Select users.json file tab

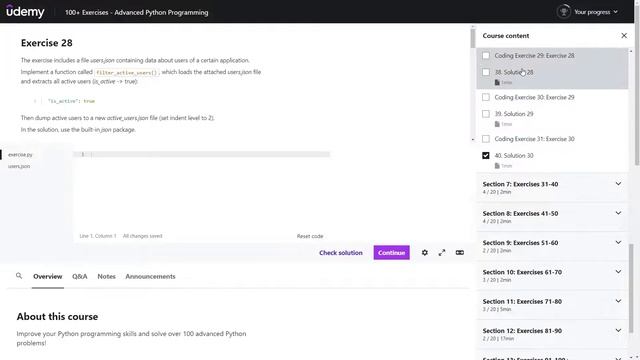pos(19,167)
